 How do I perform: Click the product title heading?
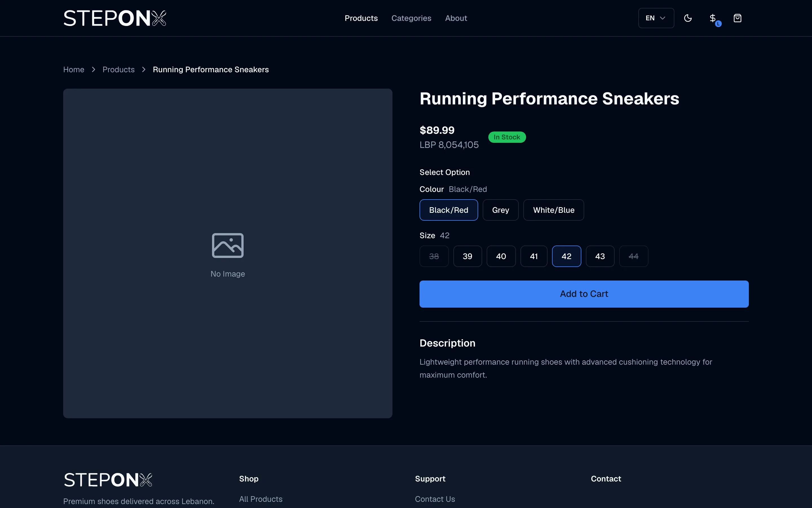[x=549, y=98]
